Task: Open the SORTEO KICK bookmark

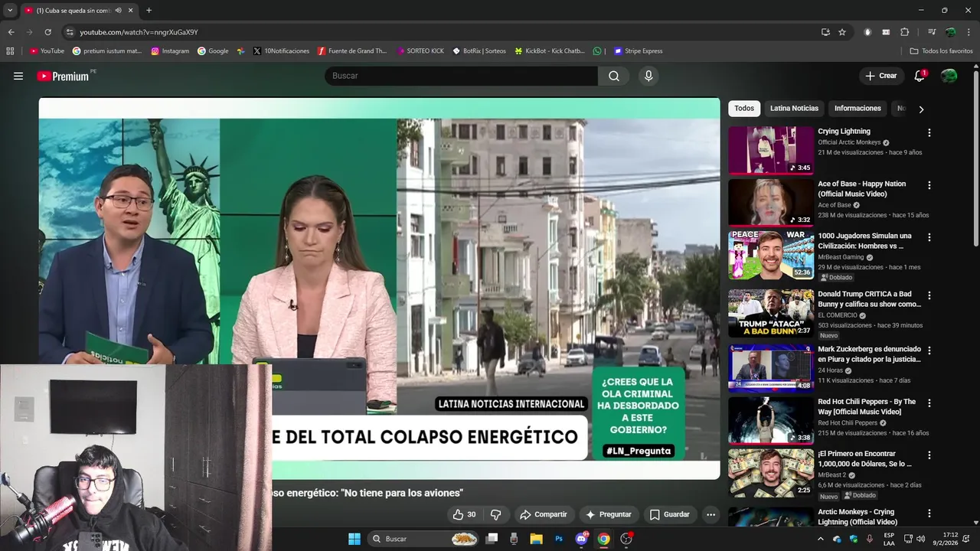Action: coord(420,51)
